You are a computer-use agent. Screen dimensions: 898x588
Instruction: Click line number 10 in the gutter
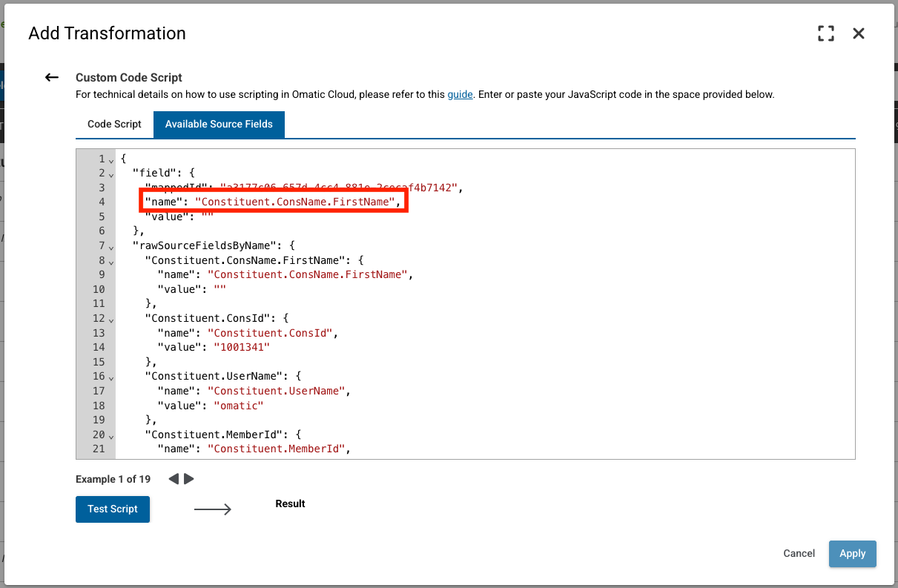tap(99, 289)
